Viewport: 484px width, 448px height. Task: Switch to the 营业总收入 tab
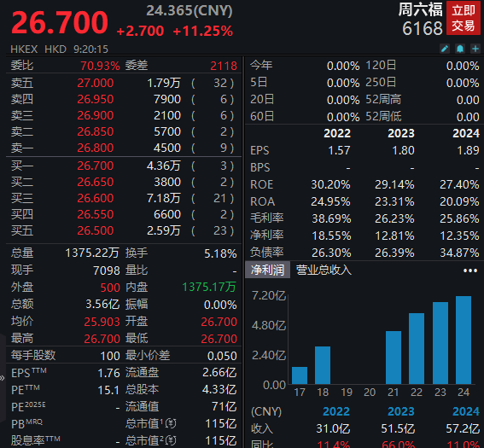pyautogui.click(x=324, y=270)
